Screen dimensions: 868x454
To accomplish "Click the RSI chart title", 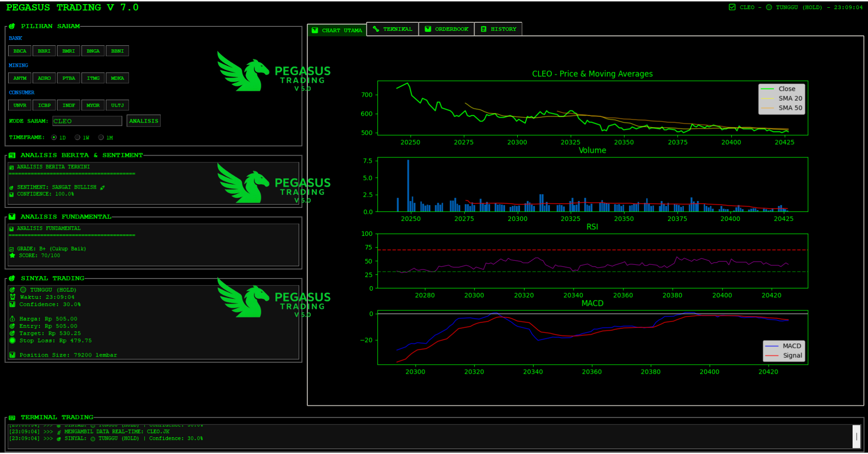I will pyautogui.click(x=592, y=227).
